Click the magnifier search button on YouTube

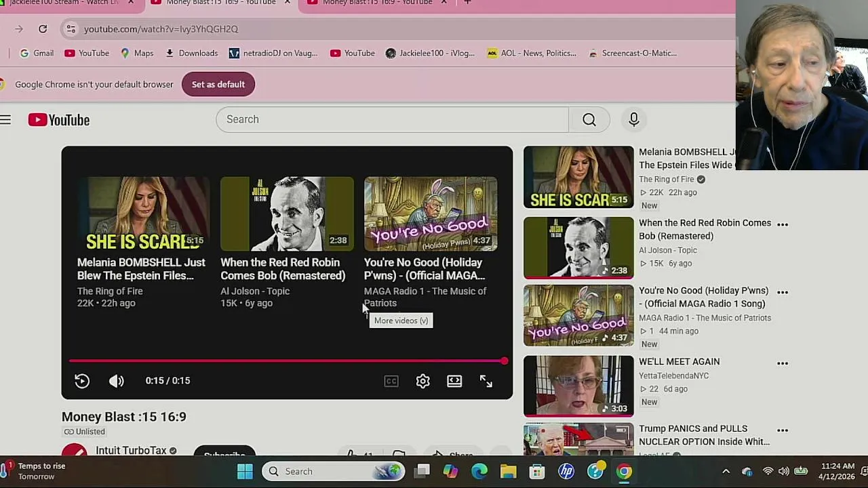(589, 120)
